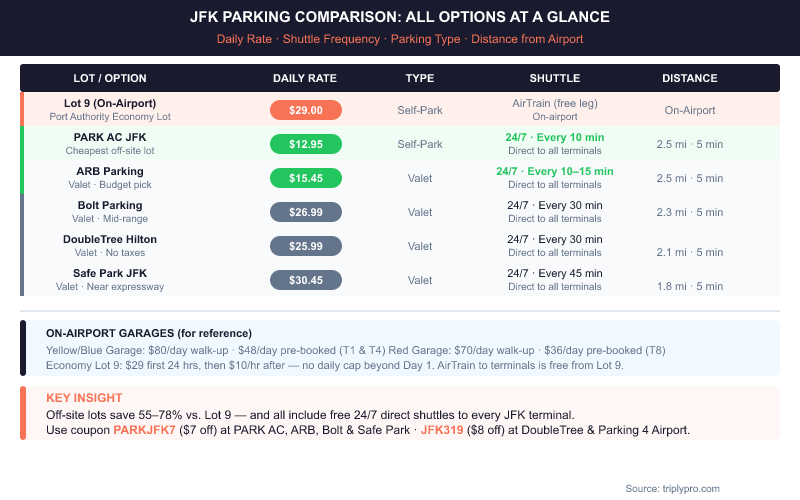
Task: Select the $12.95 PARK AC JFK price
Action: tap(305, 144)
